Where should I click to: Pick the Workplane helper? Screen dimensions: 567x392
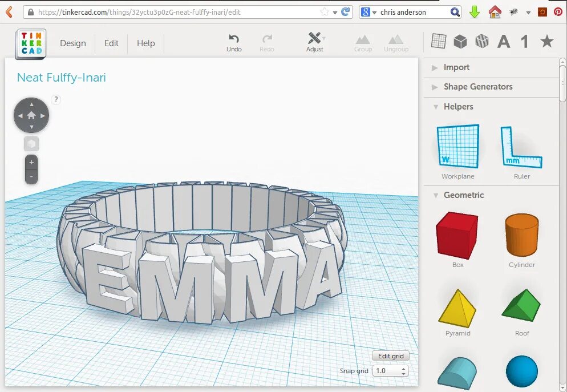click(x=458, y=151)
